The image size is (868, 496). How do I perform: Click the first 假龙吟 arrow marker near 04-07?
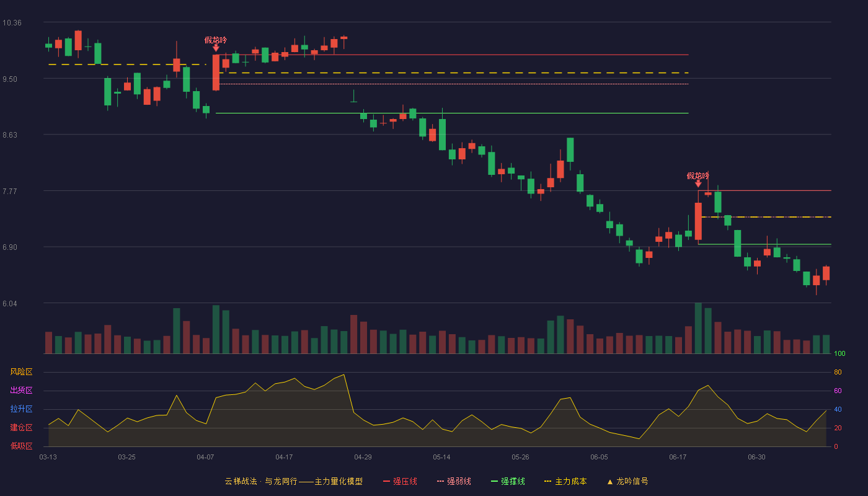tap(216, 48)
